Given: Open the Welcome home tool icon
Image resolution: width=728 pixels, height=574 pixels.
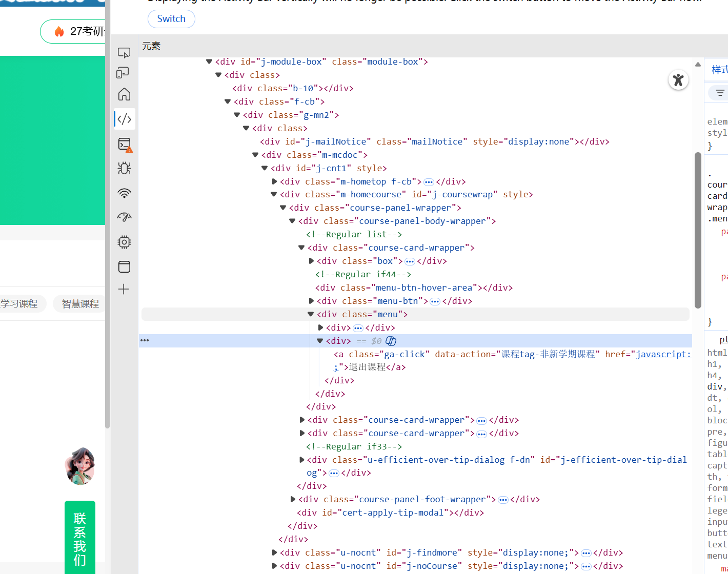Looking at the screenshot, I should point(124,94).
